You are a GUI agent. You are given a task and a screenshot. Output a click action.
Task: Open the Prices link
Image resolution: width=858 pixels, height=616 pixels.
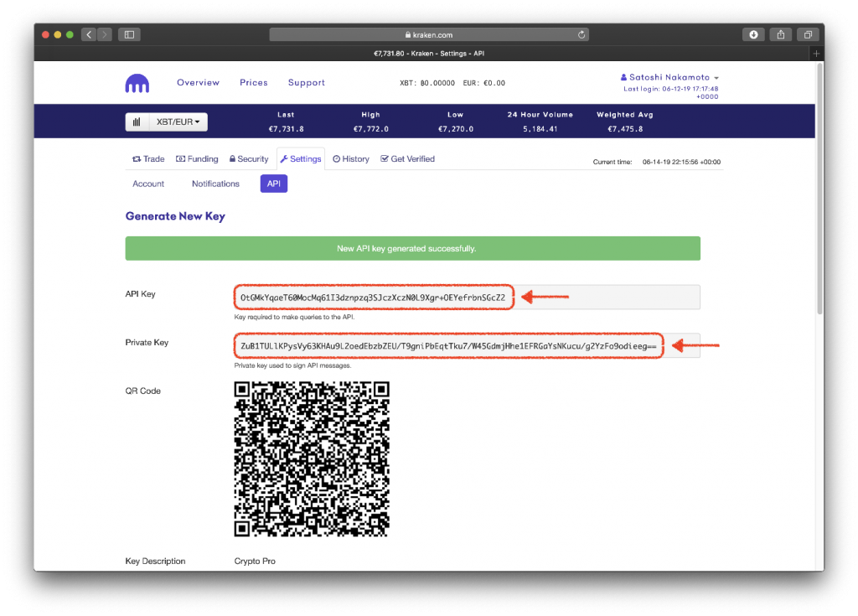pyautogui.click(x=254, y=82)
